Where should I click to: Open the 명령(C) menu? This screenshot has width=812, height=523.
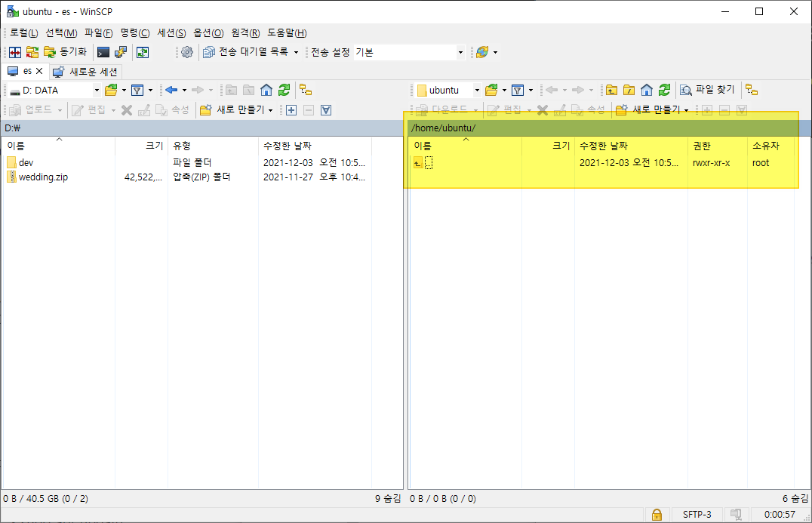[134, 32]
